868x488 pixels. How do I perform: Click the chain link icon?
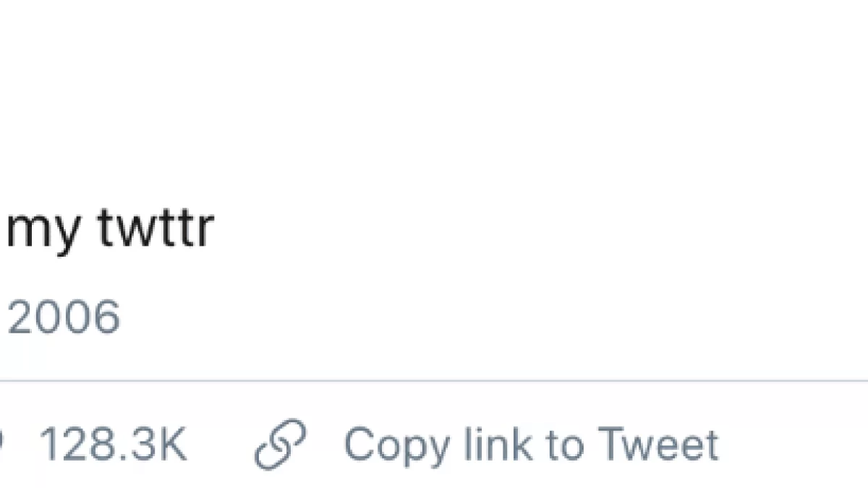tap(281, 445)
